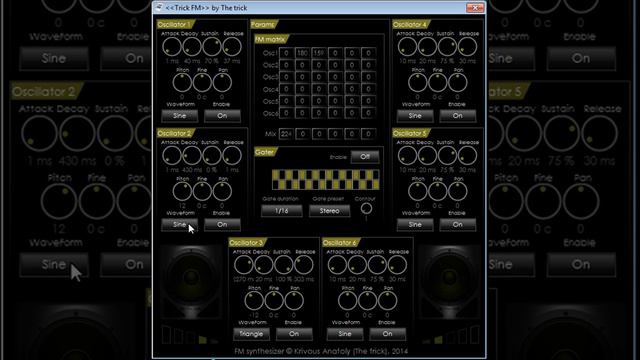
Task: Click Oscillator 3 Pitch knob
Action: coord(254,301)
